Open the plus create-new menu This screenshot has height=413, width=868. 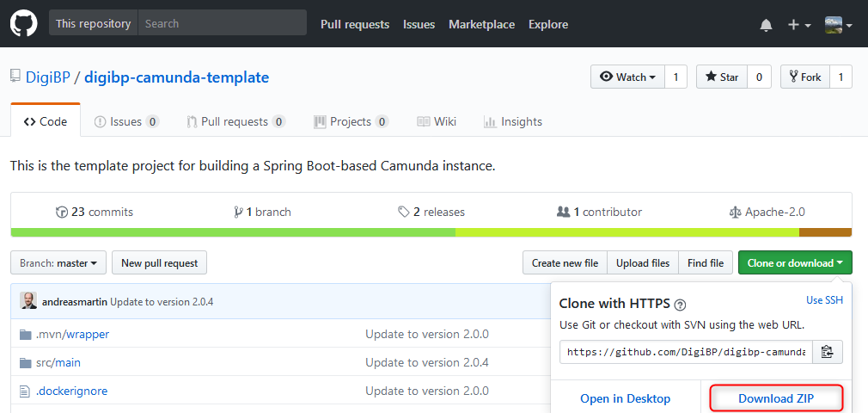point(798,25)
